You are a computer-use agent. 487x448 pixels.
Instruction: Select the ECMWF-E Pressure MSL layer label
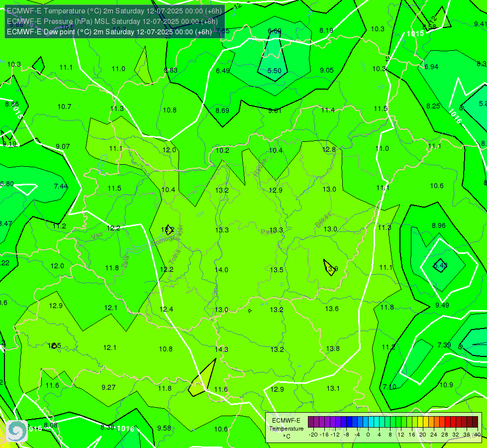point(112,21)
